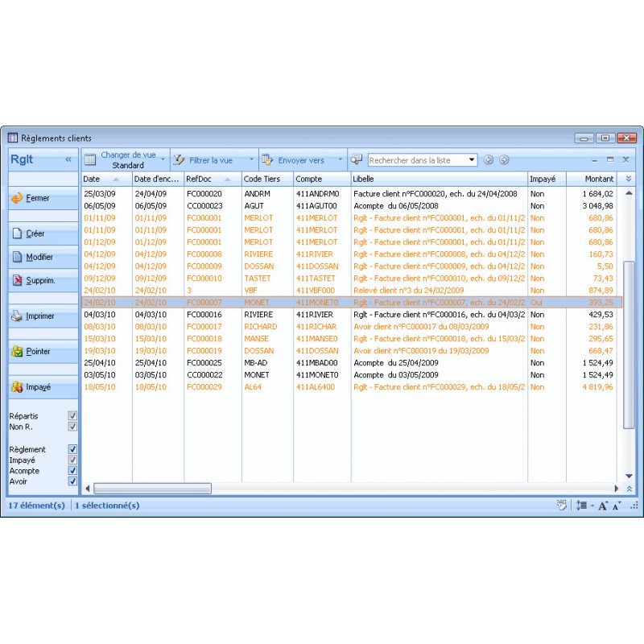Select Avoir client n°FC000017 row
The height and width of the screenshot is (644, 644).
352,327
